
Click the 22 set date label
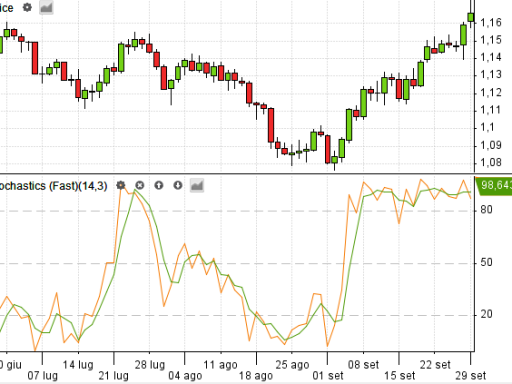(435, 365)
